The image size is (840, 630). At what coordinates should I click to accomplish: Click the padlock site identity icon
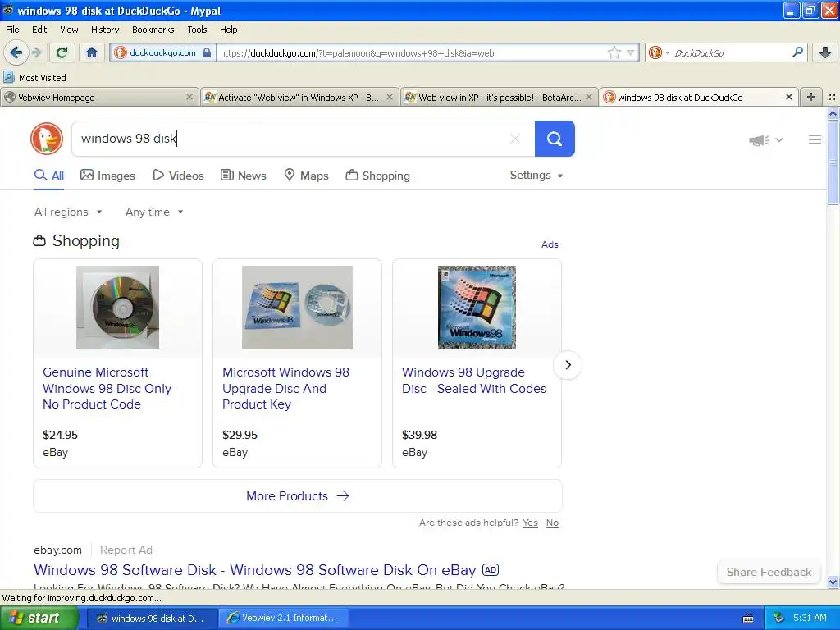click(x=207, y=52)
